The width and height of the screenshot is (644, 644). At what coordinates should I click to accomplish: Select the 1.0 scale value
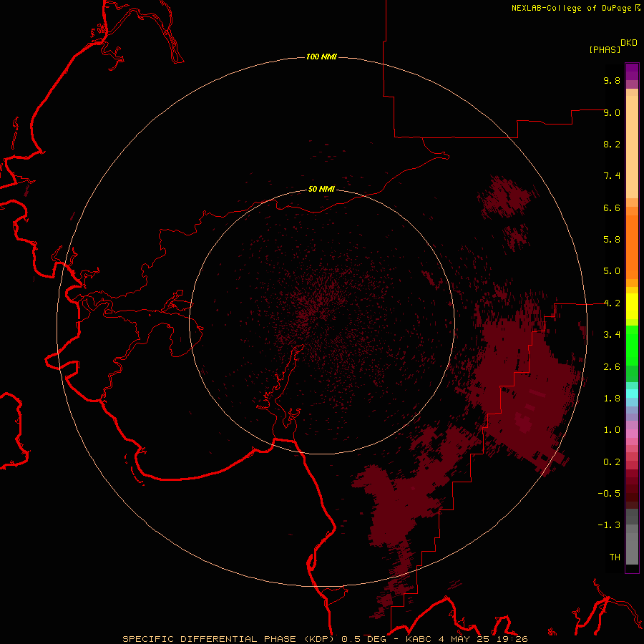612,430
